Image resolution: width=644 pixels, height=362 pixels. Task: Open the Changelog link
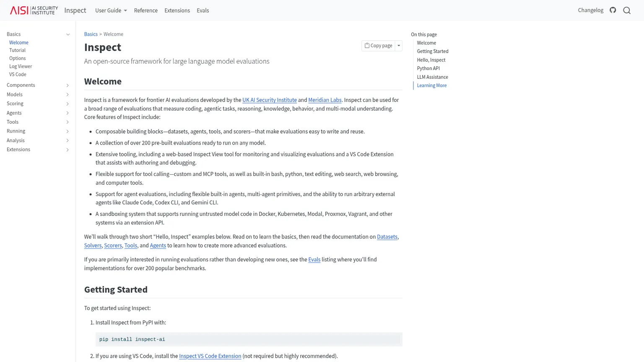[x=590, y=10]
